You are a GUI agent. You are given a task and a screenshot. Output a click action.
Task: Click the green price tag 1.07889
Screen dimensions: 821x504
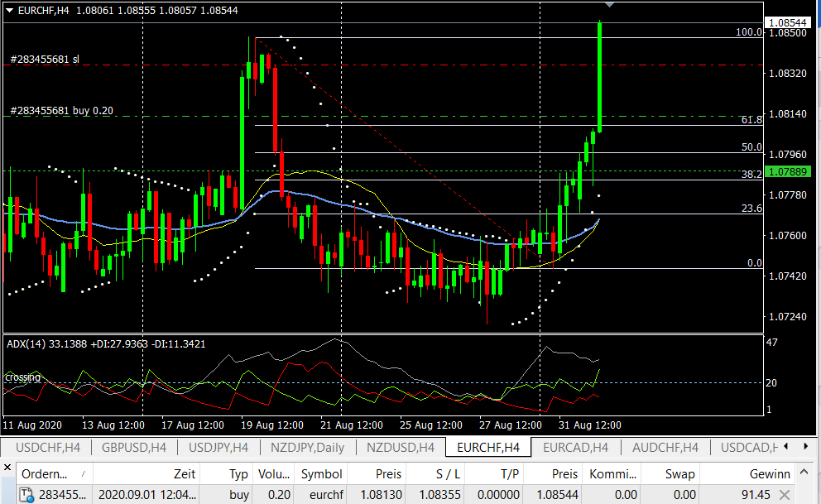coord(788,171)
